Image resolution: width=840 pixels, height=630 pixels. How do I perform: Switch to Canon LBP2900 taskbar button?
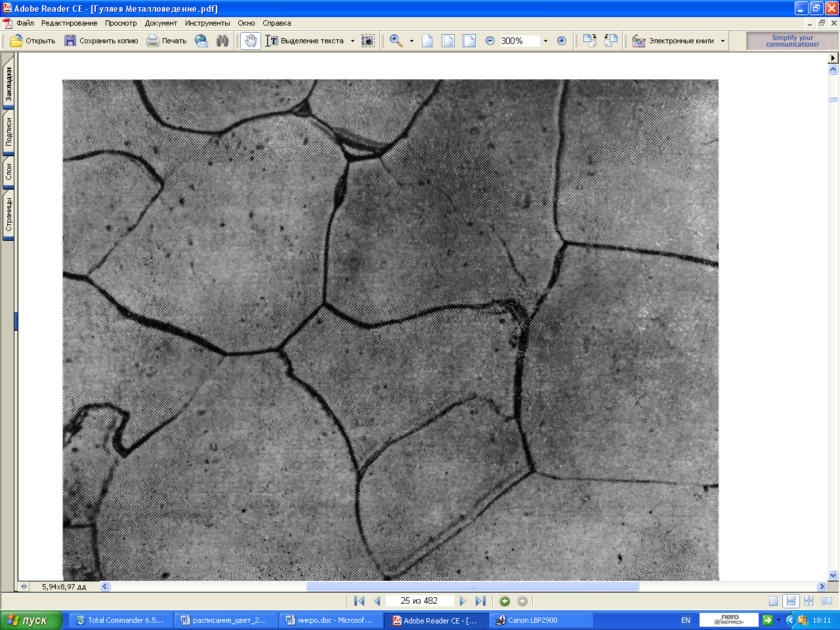point(541,620)
